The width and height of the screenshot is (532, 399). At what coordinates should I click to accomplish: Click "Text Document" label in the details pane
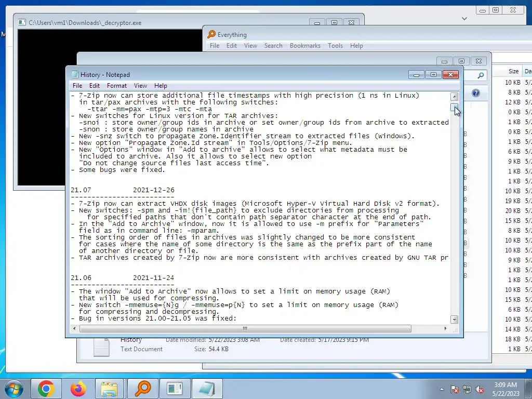pyautogui.click(x=141, y=349)
